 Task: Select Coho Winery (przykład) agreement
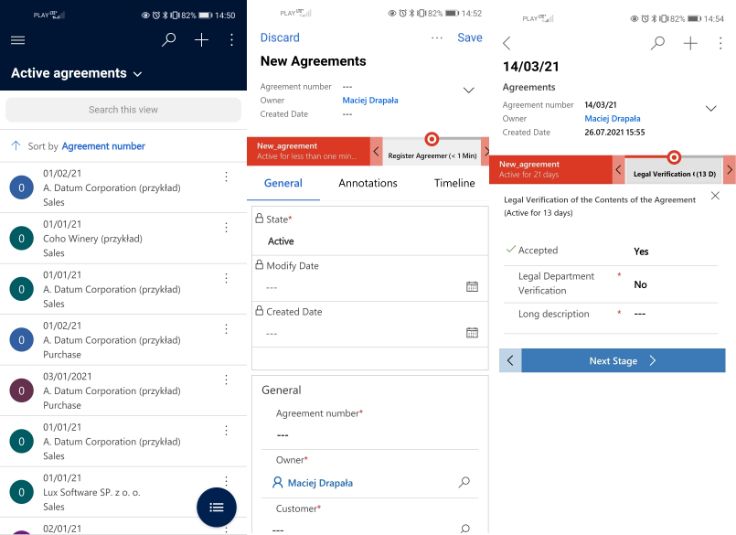[123, 238]
